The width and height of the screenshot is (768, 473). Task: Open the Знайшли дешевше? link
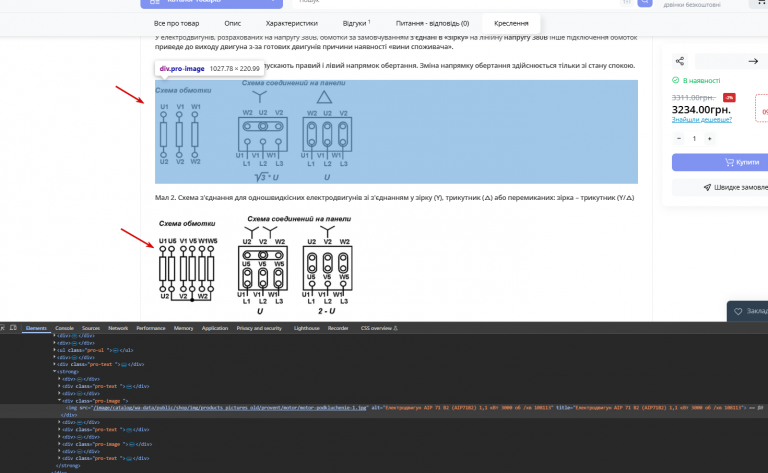coord(701,119)
